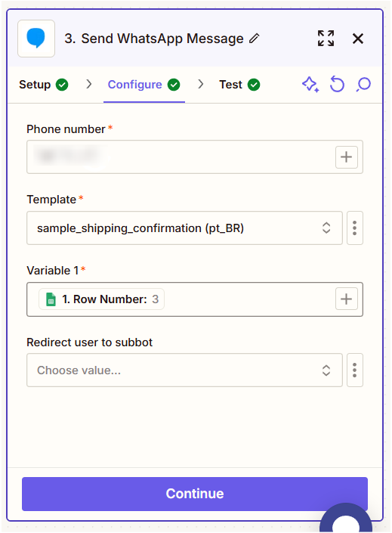Expand the step panel to fullscreen
The width and height of the screenshot is (392, 533).
click(326, 39)
